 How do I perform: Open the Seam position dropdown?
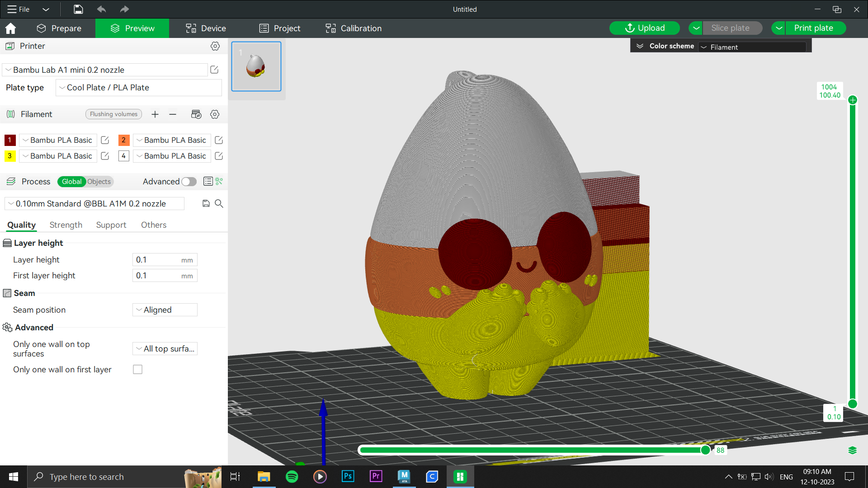coord(165,310)
